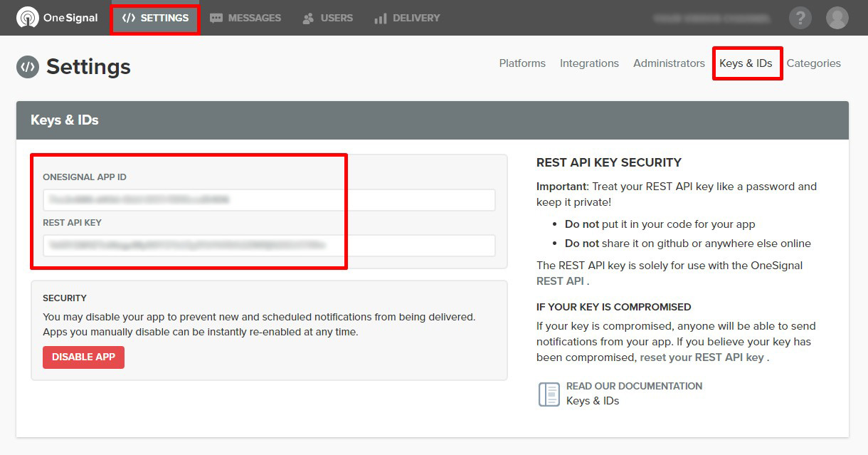The image size is (868, 455).
Task: Select the Keys & IDs tab
Action: [x=746, y=63]
